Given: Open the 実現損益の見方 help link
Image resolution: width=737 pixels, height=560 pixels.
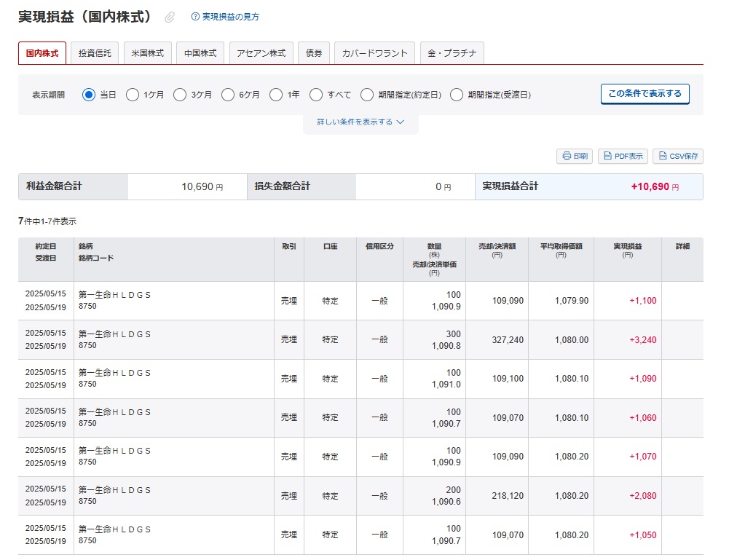Looking at the screenshot, I should (x=230, y=17).
